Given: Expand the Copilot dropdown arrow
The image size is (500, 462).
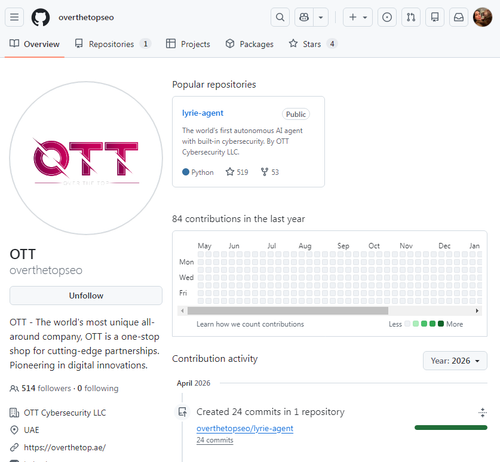Looking at the screenshot, I should click(x=321, y=17).
